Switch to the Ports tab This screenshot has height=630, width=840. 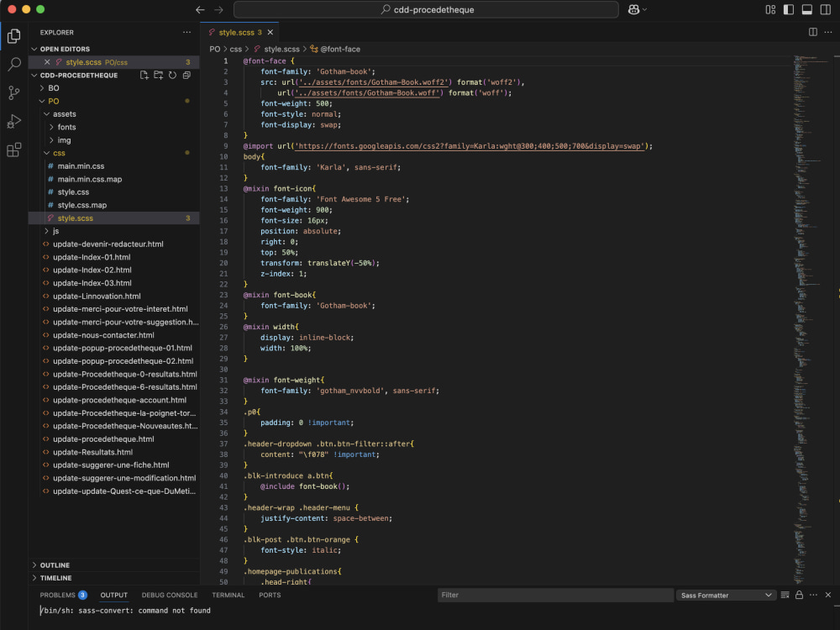[x=270, y=595]
